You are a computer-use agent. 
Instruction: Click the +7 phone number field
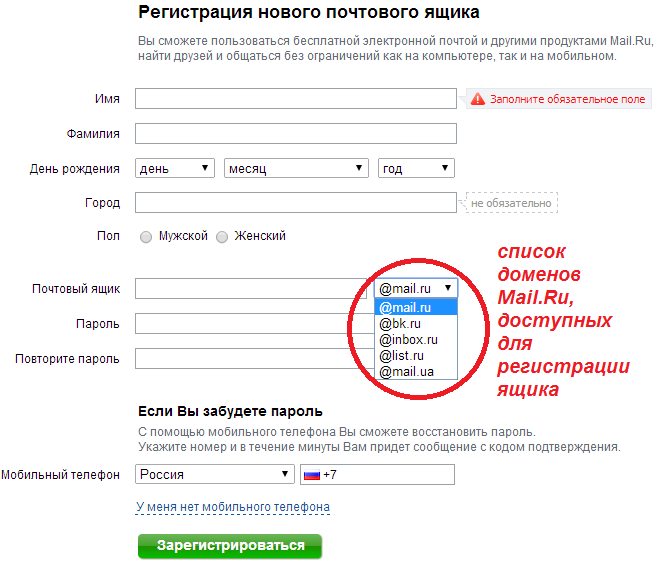pos(377,474)
